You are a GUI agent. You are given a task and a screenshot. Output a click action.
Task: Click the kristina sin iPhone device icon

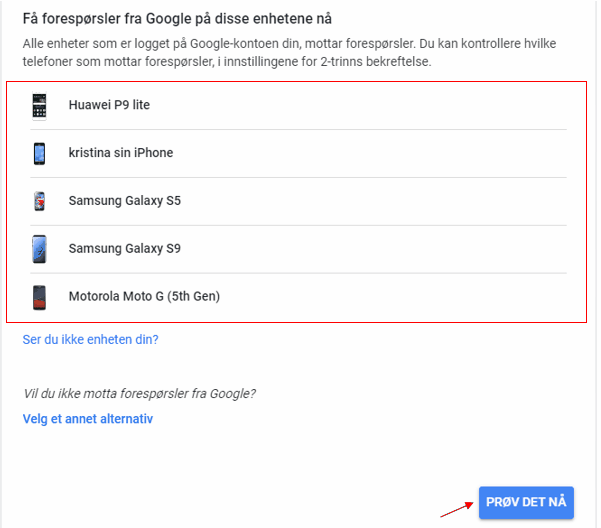coord(39,153)
